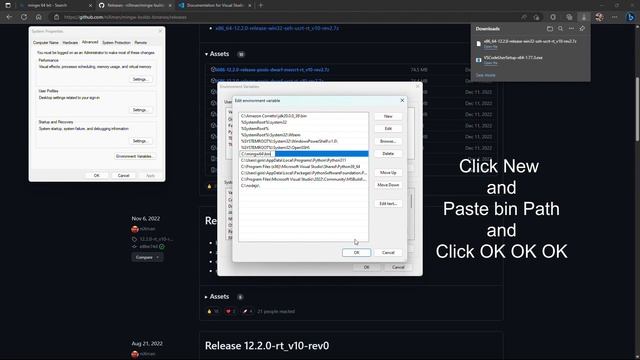
Task: Select the %SystemRoot%\system32 path entry
Action: 303,122
